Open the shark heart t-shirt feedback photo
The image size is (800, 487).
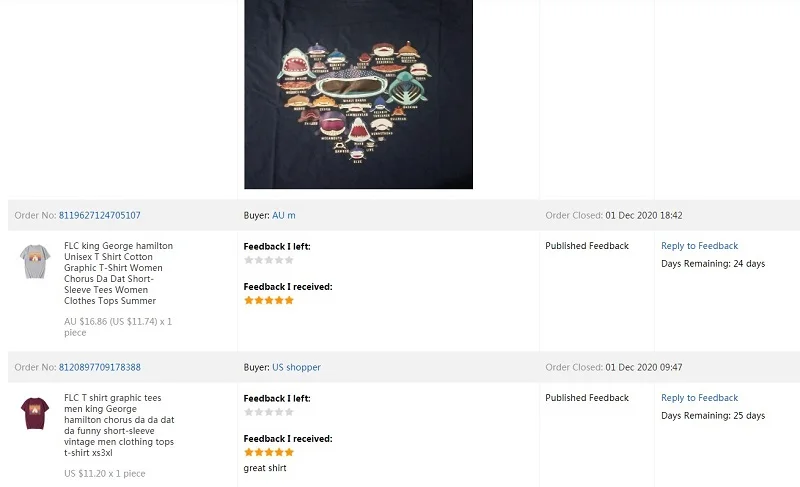pos(358,93)
